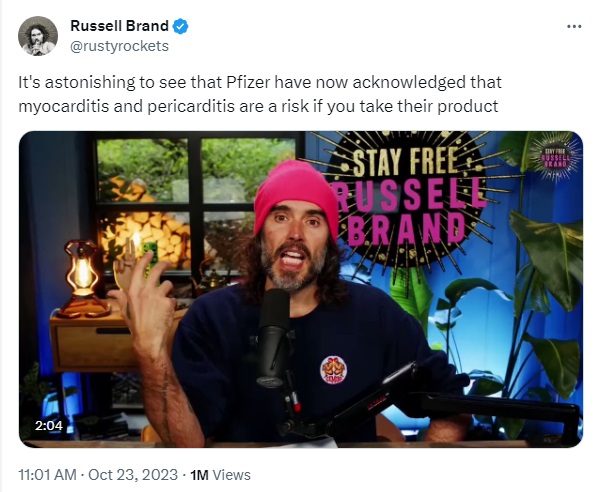Select the 11:01 AM timestamp
The width and height of the screenshot is (600, 492).
click(x=47, y=475)
